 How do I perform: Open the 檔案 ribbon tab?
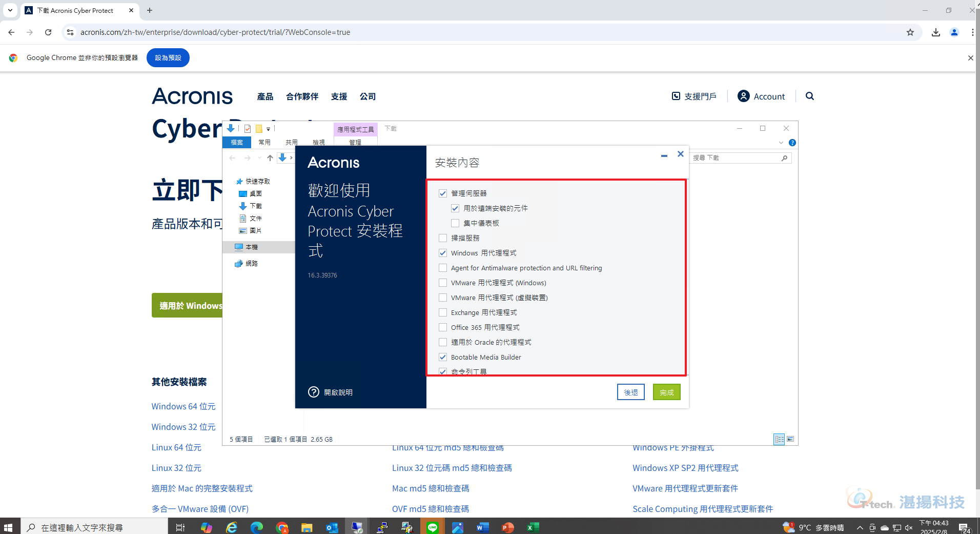click(x=237, y=142)
